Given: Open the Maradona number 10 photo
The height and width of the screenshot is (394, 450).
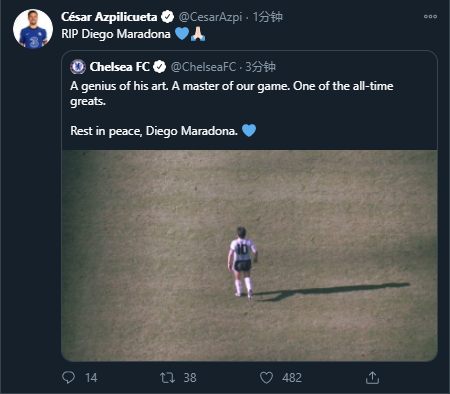Looking at the screenshot, I should [x=250, y=256].
